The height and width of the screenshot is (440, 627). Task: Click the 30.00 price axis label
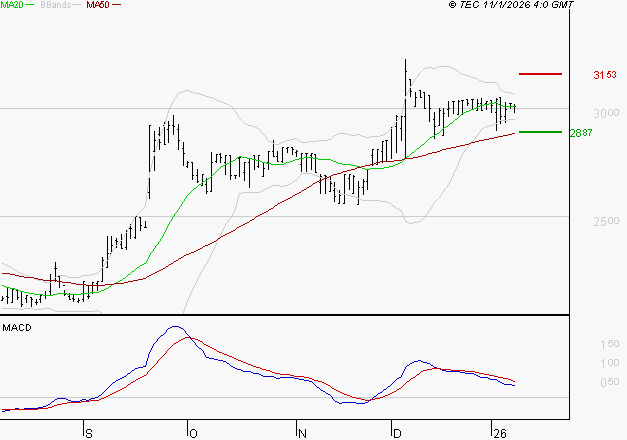point(606,113)
